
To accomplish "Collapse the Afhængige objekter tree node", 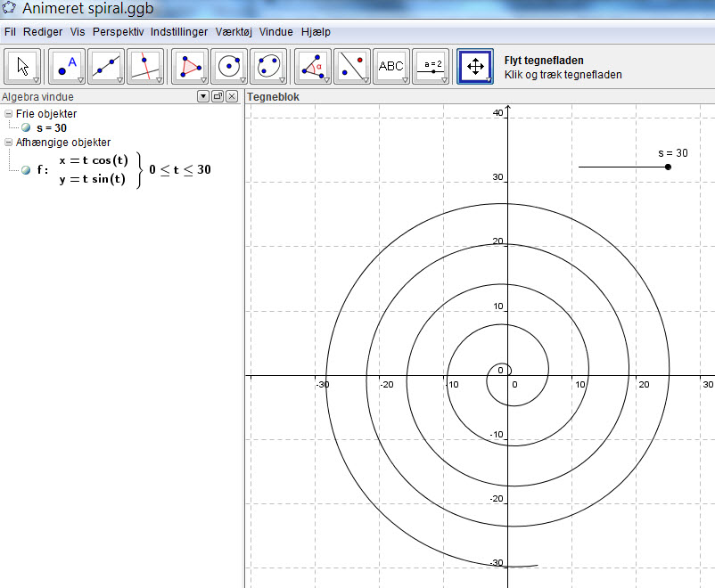I will click(x=8, y=142).
